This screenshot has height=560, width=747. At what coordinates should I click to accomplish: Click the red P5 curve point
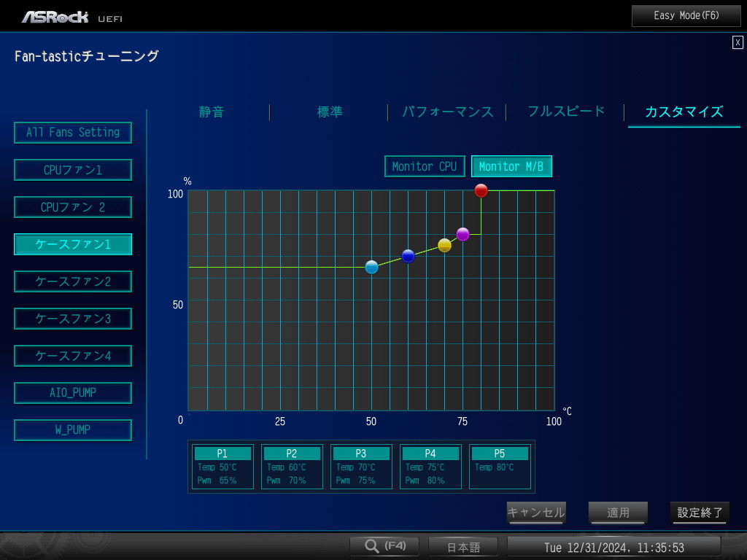[x=481, y=190]
